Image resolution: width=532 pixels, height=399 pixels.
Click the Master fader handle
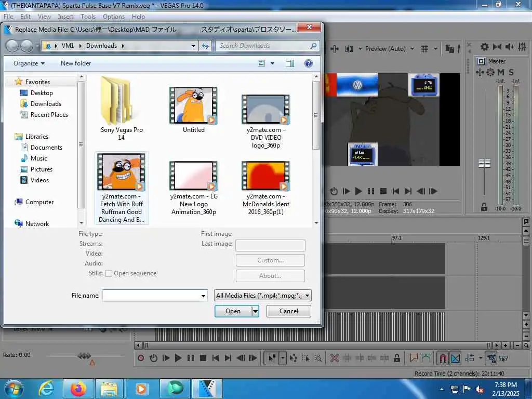pyautogui.click(x=484, y=164)
